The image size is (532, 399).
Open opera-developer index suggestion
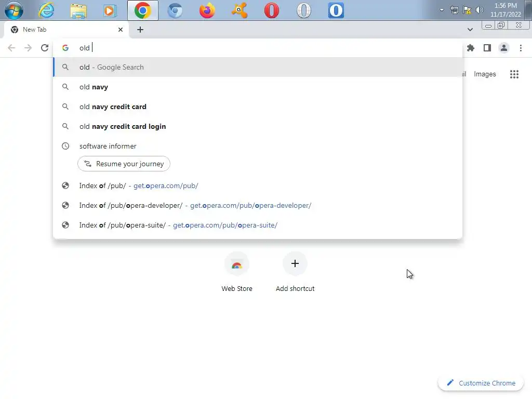(x=258, y=205)
